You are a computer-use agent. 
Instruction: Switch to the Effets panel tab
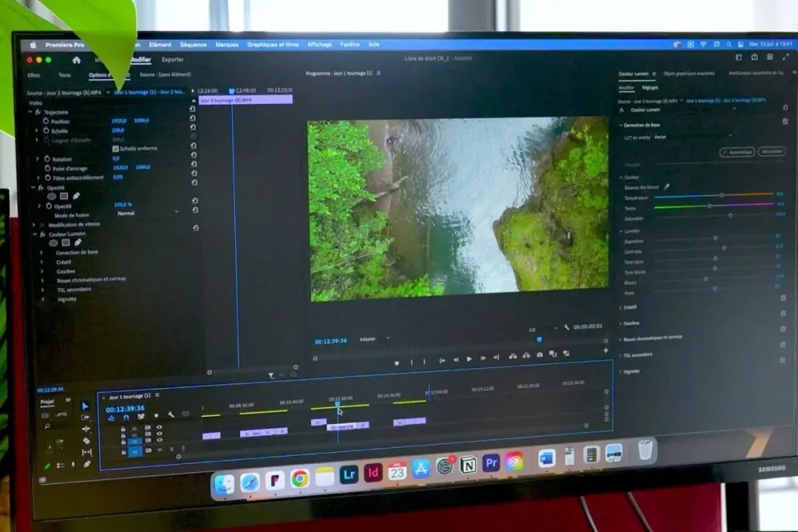click(33, 75)
